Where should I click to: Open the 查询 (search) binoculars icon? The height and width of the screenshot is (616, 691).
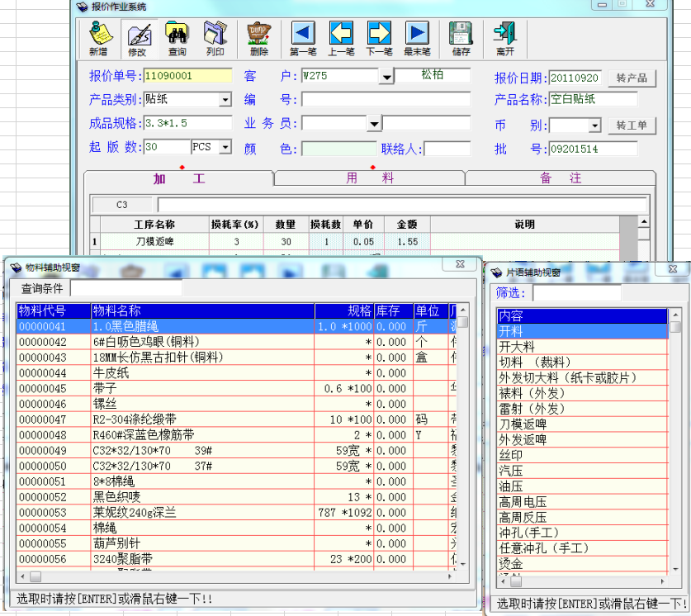coord(177,39)
